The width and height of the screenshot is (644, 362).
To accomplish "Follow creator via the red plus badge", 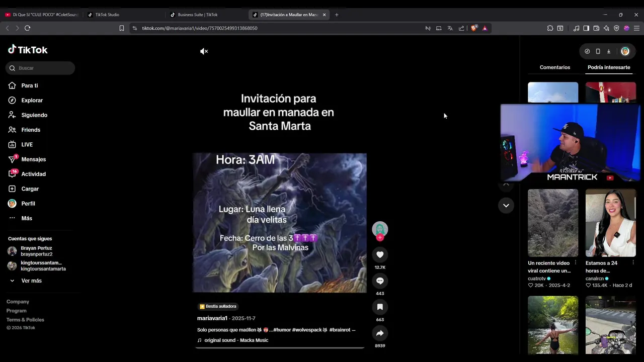I will click(380, 237).
